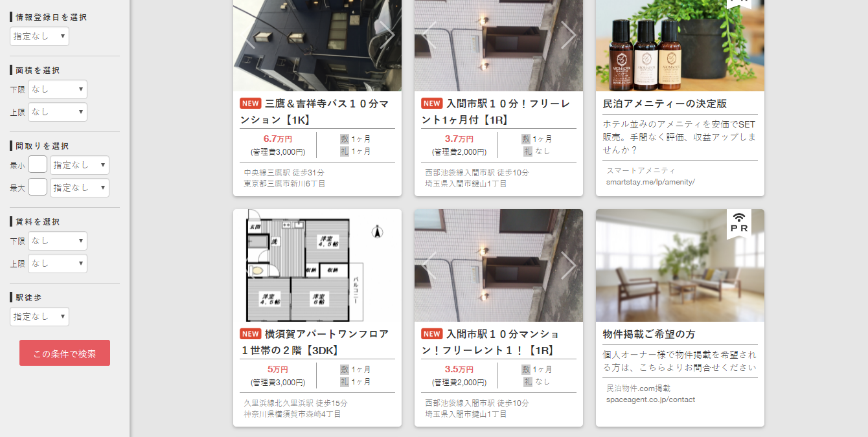Click next-image arrow on 入間市駅１０分 フリーレント1ヶ月付 photo

coord(568,34)
